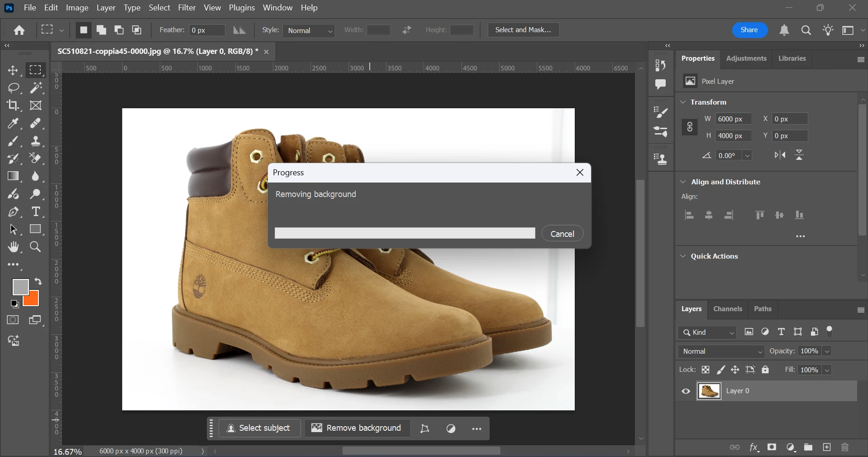868x457 pixels.
Task: Toggle visibility of Layer 0
Action: pos(686,391)
